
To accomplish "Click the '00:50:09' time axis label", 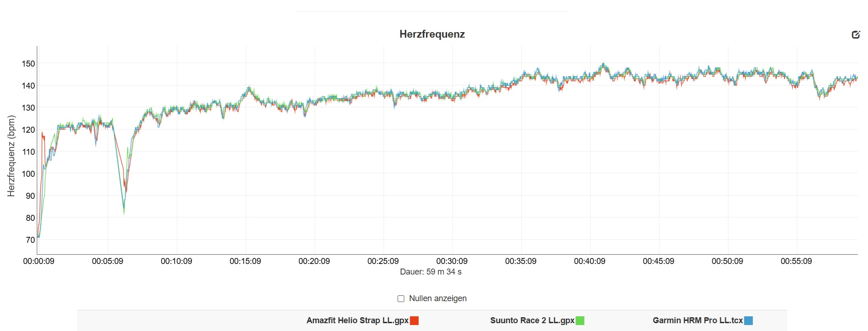I will click(x=727, y=261).
